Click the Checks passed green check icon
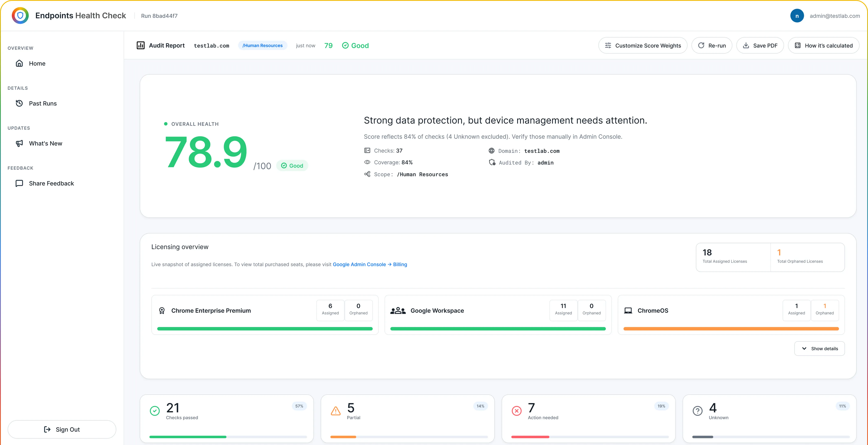Image resolution: width=868 pixels, height=445 pixels. 155,411
